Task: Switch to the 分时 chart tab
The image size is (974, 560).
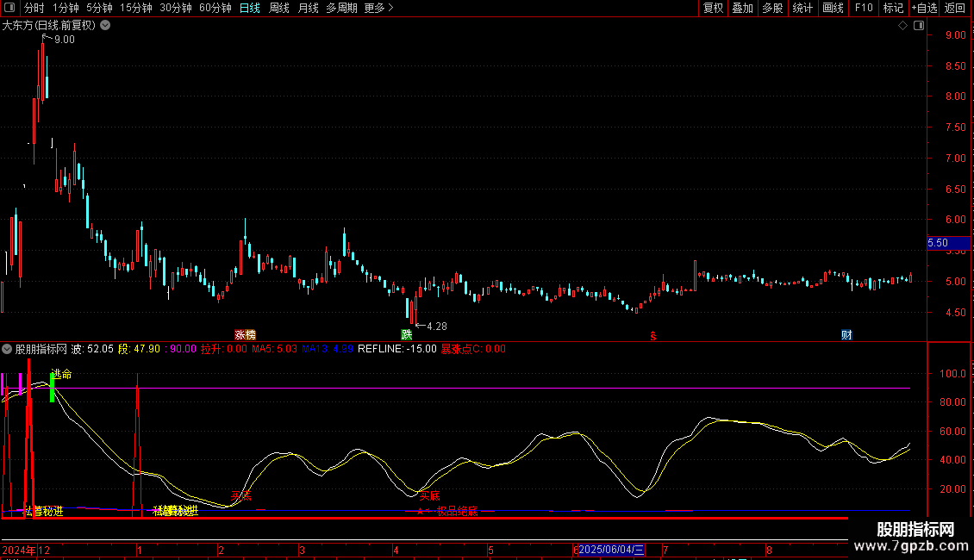Action: (x=34, y=8)
